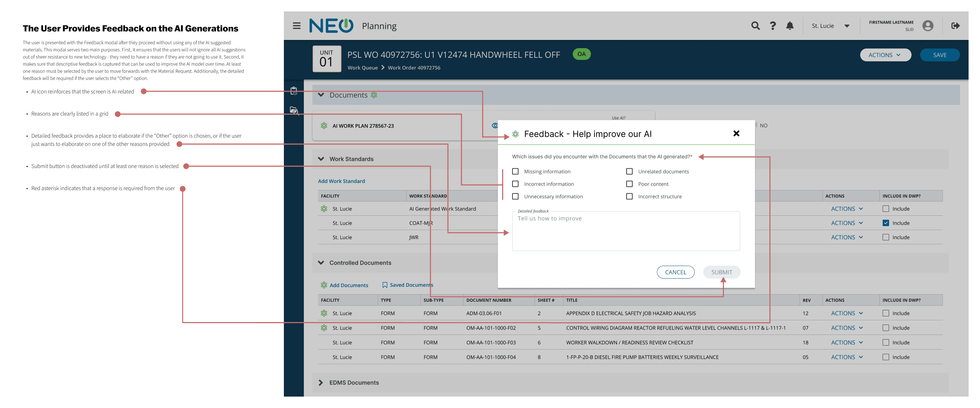Tick the Incorrect structure checkbox
The image size is (980, 408).
click(629, 197)
